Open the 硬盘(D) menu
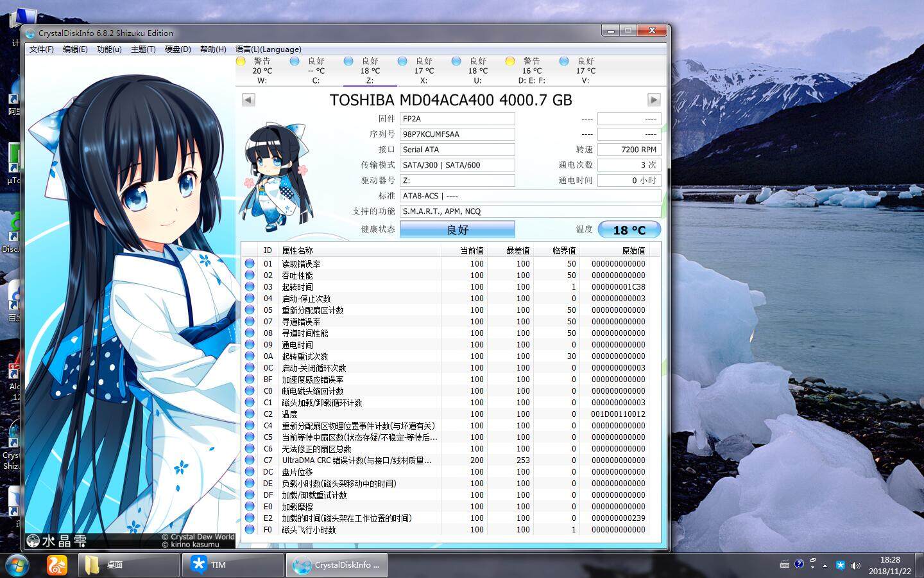 click(x=178, y=49)
